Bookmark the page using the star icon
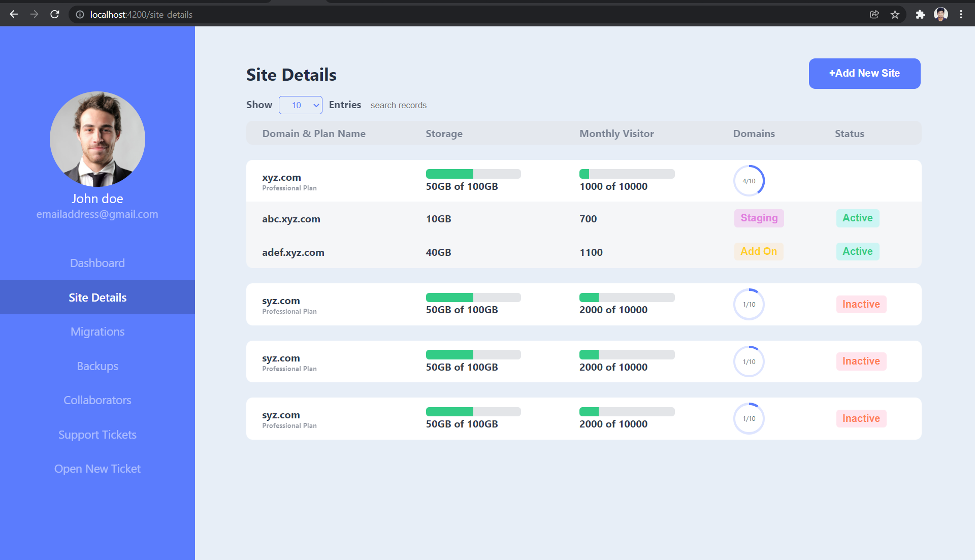 click(895, 15)
